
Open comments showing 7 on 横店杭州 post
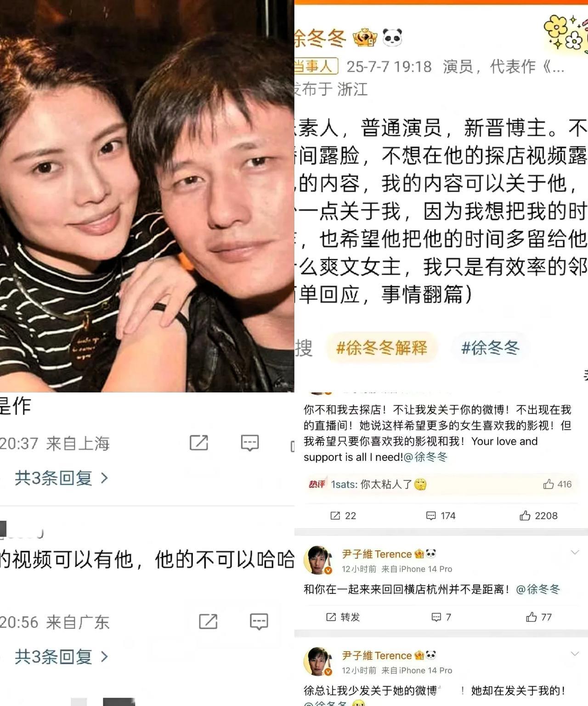441,617
